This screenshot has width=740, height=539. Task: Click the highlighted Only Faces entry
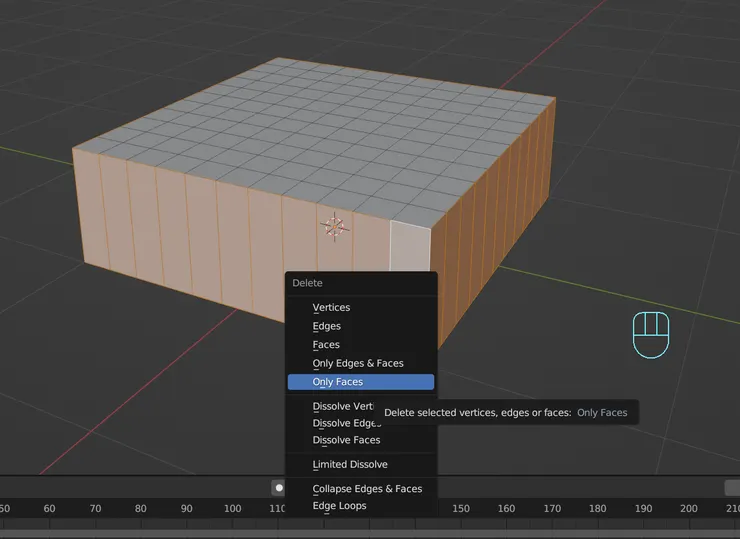pyautogui.click(x=360, y=382)
